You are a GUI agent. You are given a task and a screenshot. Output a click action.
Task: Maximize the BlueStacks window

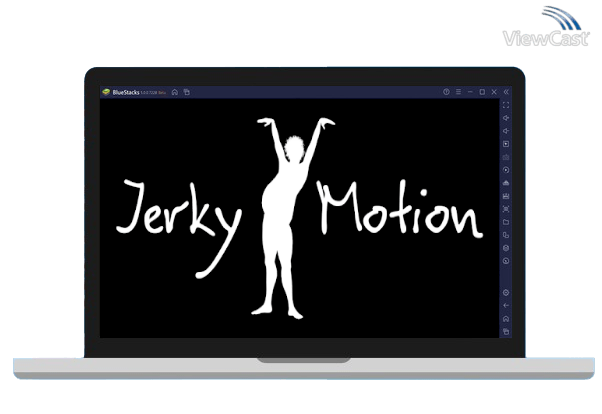click(482, 92)
